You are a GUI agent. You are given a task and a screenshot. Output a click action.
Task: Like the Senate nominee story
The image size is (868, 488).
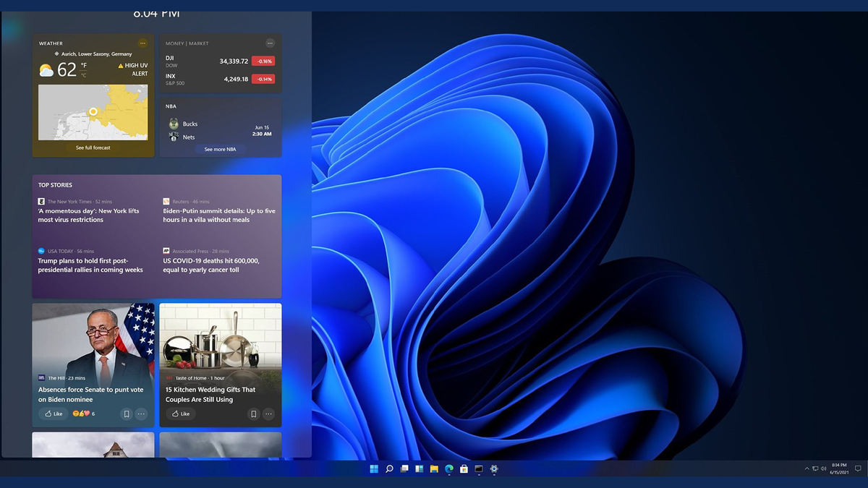click(53, 414)
